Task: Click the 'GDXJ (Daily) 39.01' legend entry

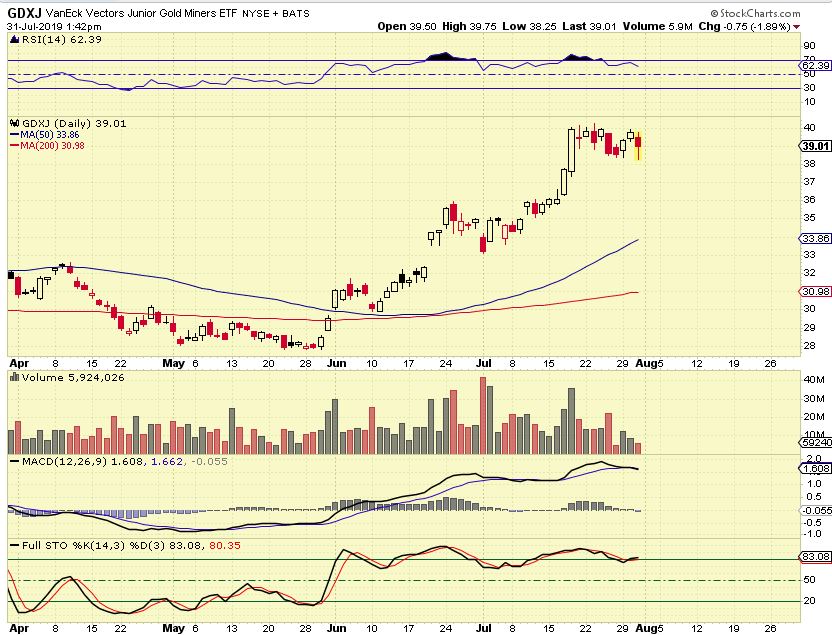Action: tap(74, 123)
